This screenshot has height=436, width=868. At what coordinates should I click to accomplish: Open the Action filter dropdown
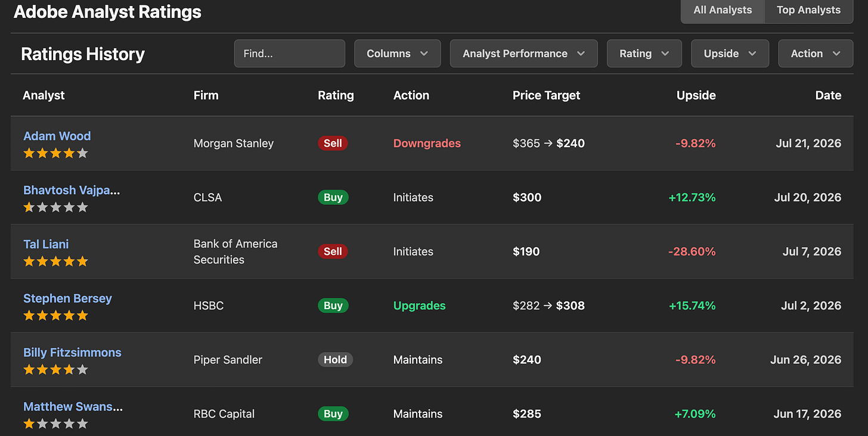[816, 54]
